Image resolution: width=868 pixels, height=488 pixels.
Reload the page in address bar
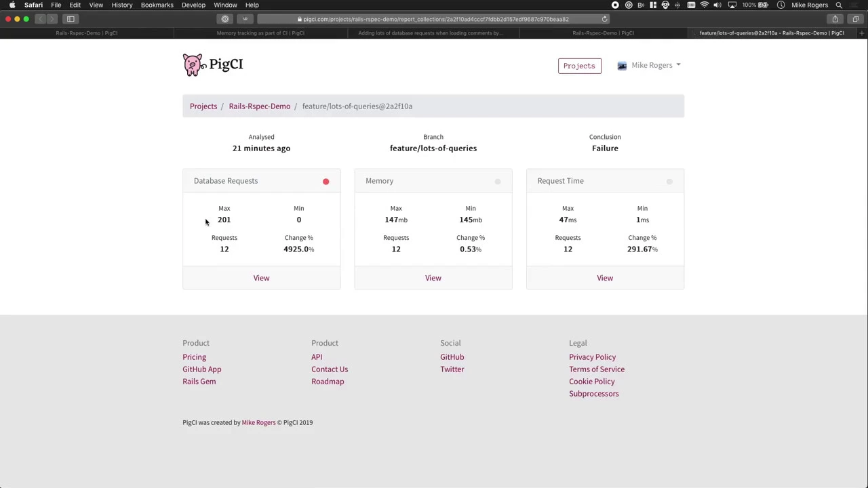click(604, 19)
